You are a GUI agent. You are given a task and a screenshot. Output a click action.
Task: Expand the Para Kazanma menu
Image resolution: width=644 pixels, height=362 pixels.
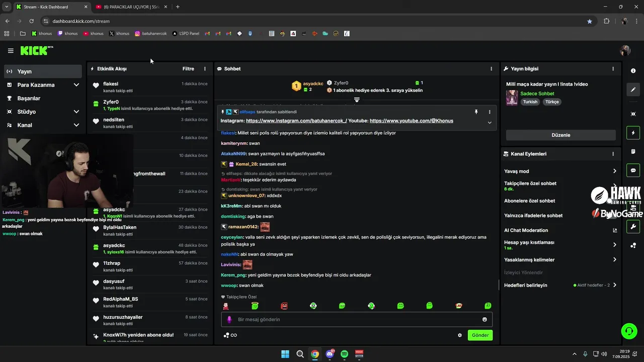(43, 85)
